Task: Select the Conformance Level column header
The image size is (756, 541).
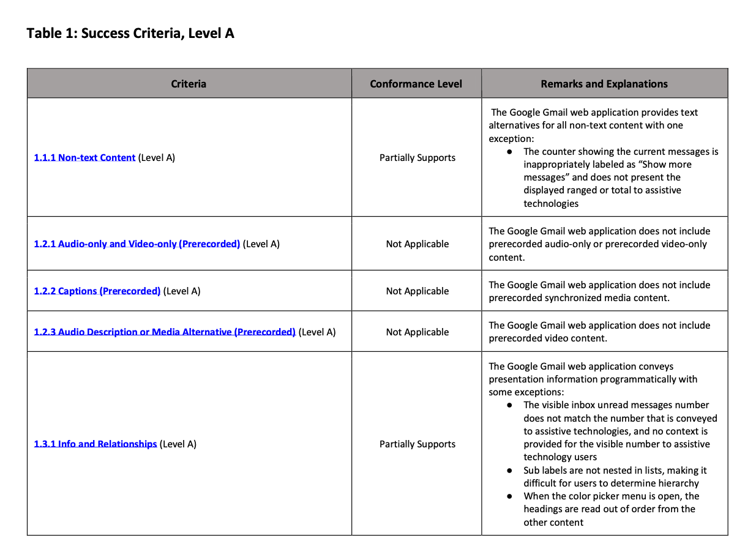Action: (x=416, y=84)
